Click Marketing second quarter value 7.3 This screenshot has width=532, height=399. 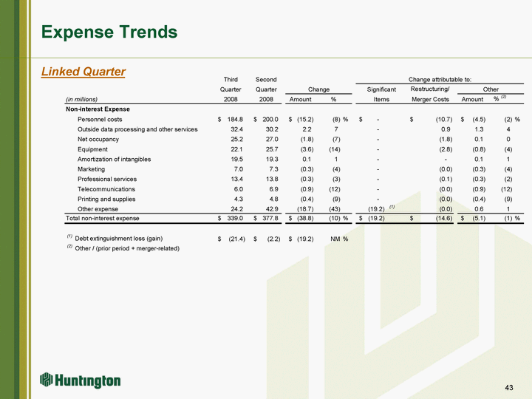tap(273, 169)
